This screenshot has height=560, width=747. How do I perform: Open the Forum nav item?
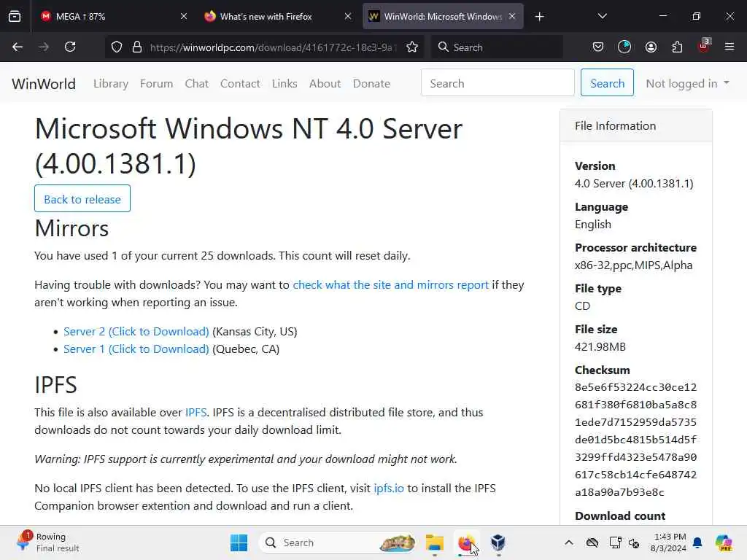[x=156, y=83]
